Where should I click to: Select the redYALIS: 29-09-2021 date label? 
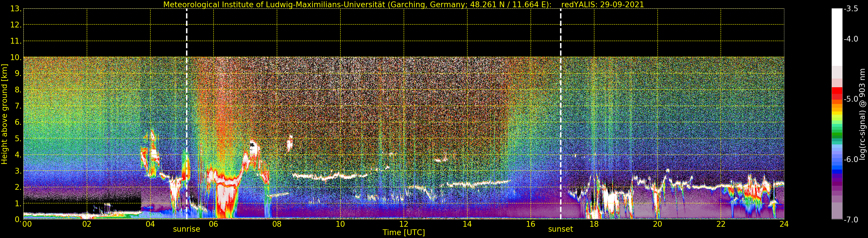pos(602,5)
